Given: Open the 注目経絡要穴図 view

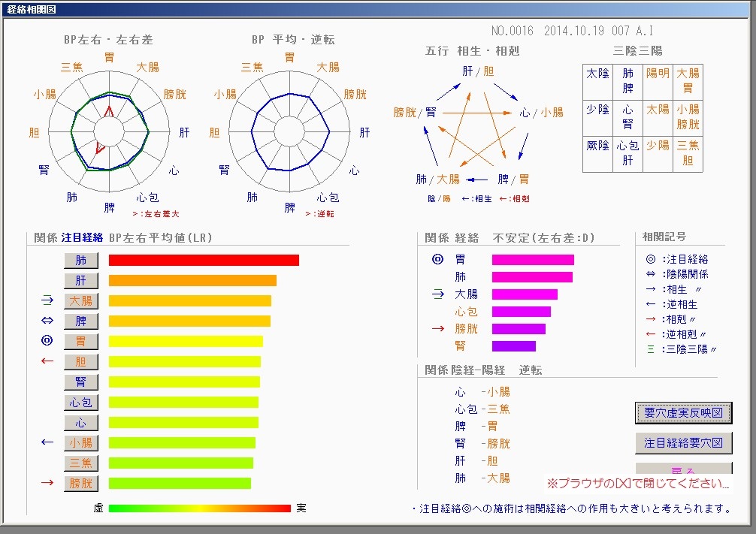Looking at the screenshot, I should tap(683, 443).
